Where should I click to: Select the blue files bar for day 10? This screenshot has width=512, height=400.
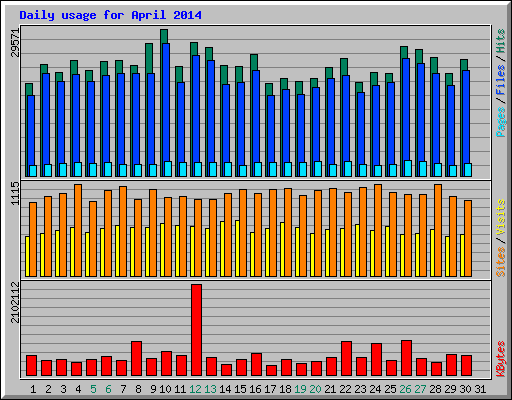(x=166, y=103)
